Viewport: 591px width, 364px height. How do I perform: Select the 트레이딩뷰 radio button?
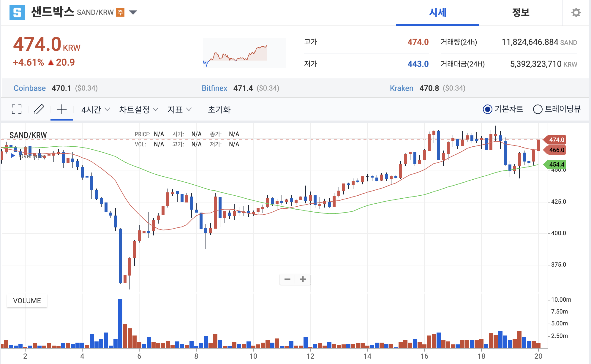538,109
